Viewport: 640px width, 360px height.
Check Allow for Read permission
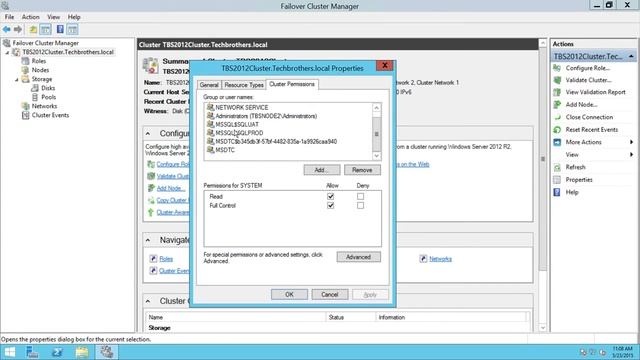(x=331, y=196)
